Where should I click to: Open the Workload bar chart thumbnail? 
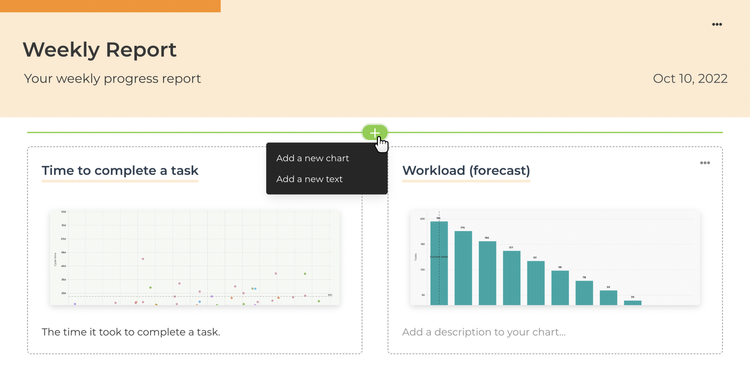tap(555, 257)
